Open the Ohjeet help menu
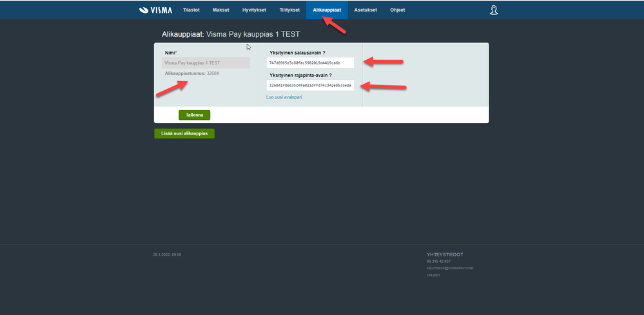Screen dimensions: 644x315 pos(398,10)
